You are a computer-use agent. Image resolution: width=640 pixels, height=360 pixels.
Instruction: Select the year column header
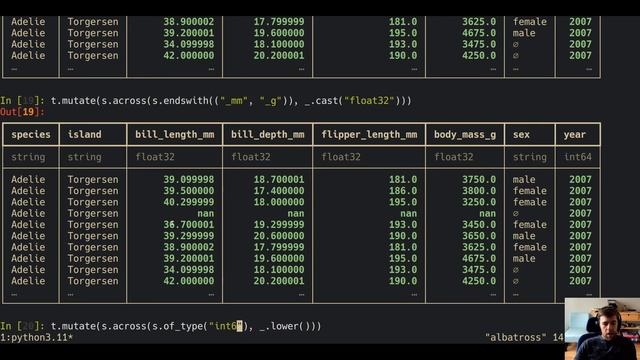point(575,135)
